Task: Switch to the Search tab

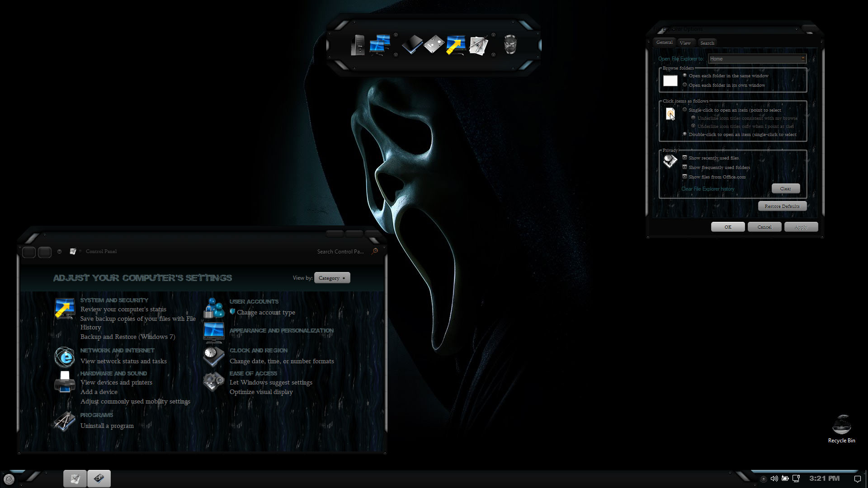Action: [x=707, y=43]
